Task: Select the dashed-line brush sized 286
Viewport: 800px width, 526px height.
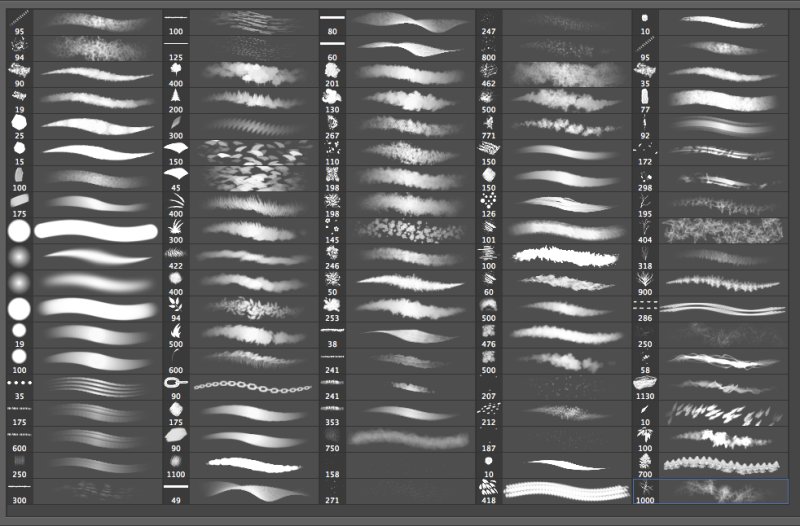Action: point(645,306)
